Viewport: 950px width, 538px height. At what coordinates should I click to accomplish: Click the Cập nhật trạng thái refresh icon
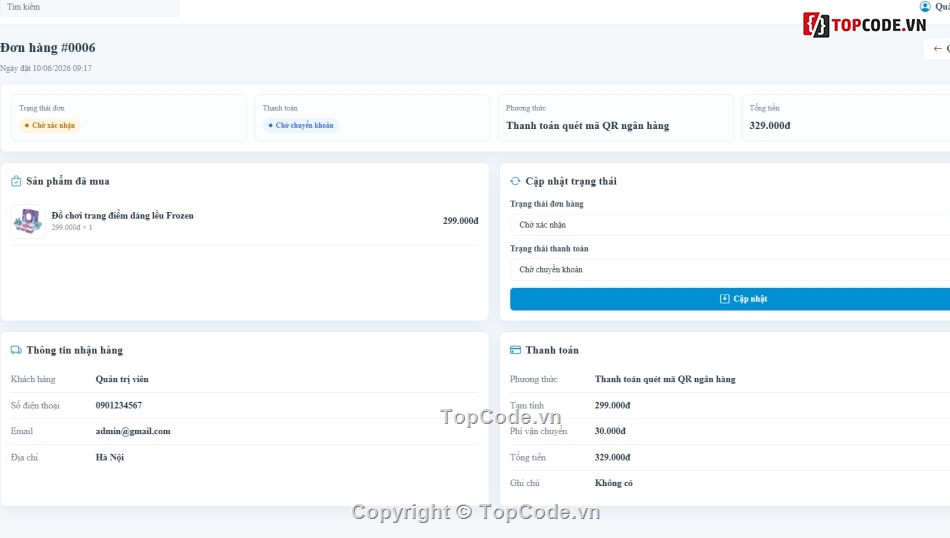coord(515,181)
